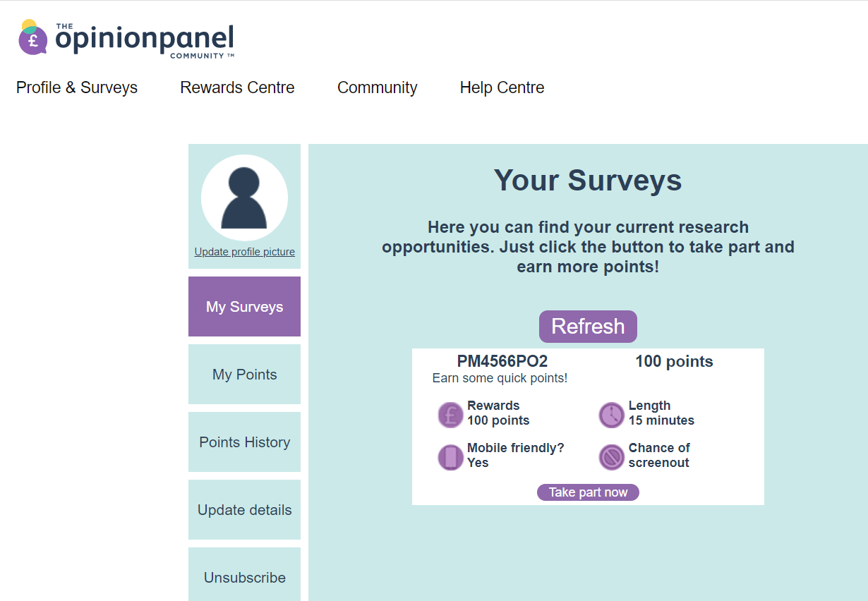Click Take part now button
Image resolution: width=868 pixels, height=601 pixels.
(588, 492)
